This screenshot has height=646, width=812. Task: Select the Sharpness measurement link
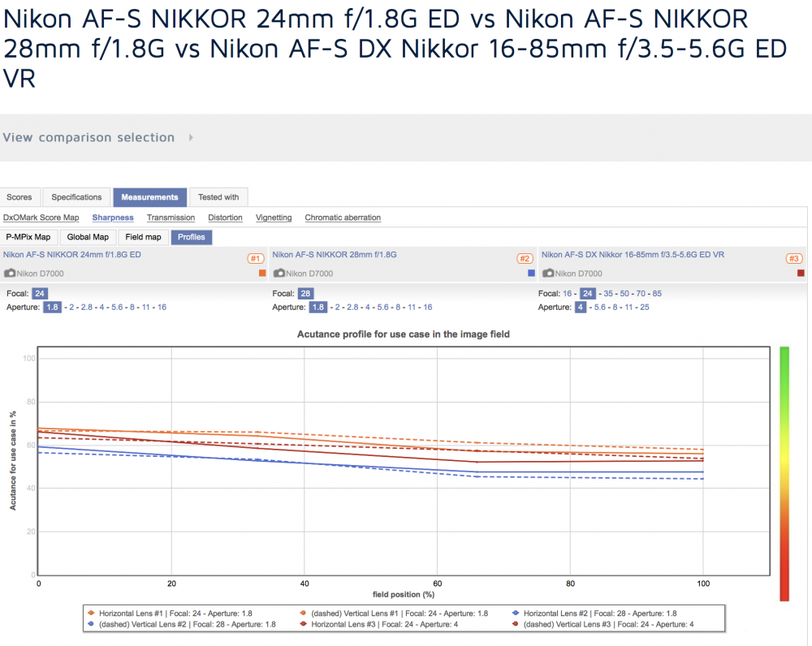[x=113, y=217]
